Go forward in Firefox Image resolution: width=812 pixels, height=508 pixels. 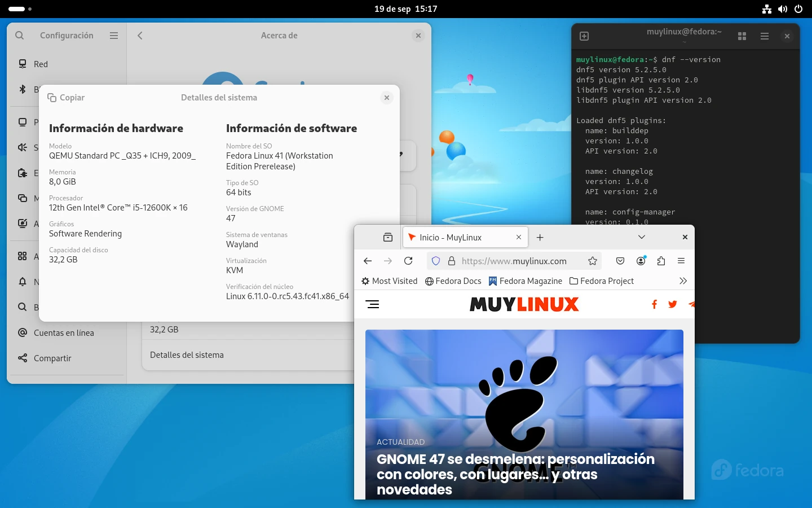point(388,261)
